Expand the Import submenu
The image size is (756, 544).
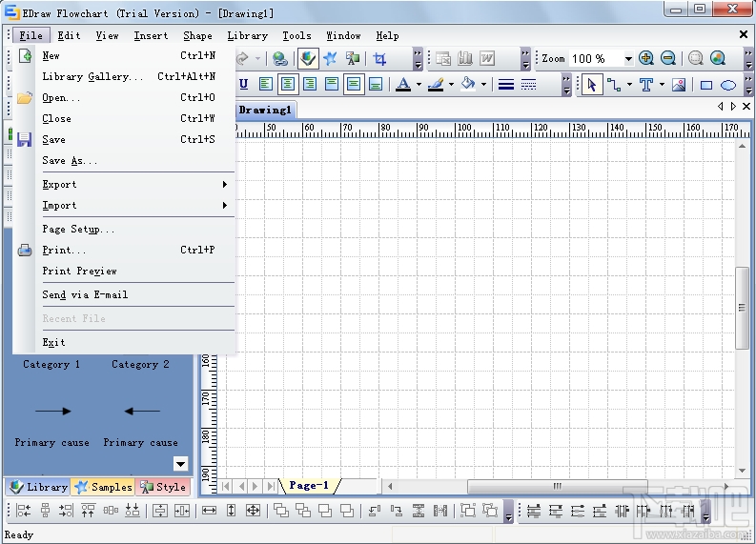tap(126, 205)
